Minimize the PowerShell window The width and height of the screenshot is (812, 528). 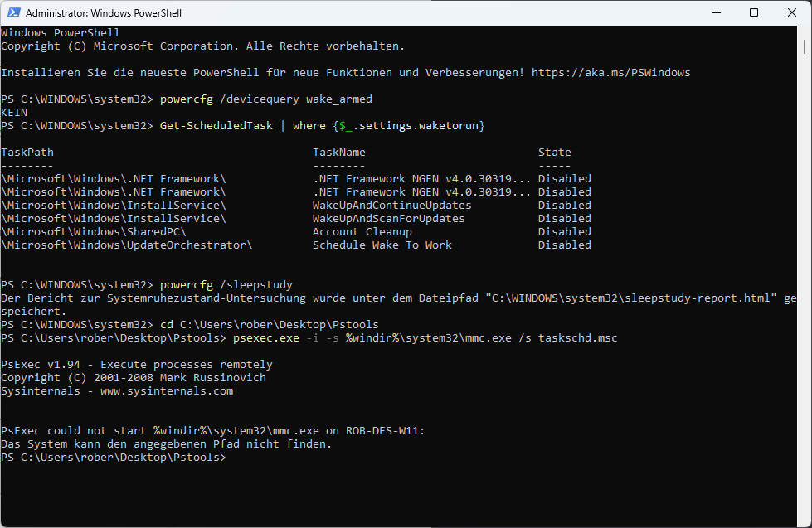click(x=717, y=12)
